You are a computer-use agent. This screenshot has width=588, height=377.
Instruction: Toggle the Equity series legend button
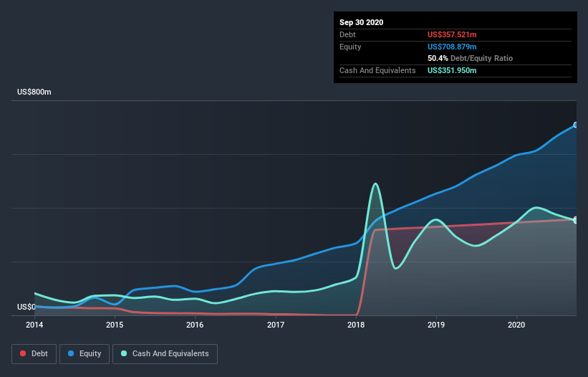click(85, 354)
